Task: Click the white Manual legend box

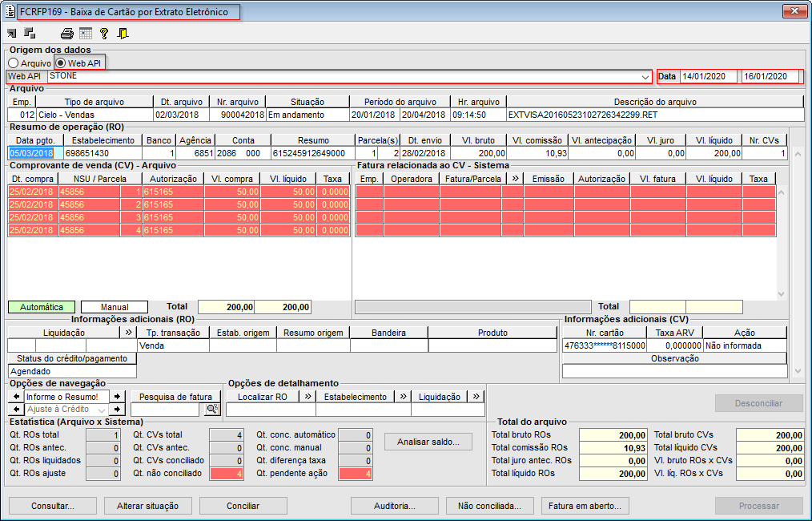Action: (115, 307)
